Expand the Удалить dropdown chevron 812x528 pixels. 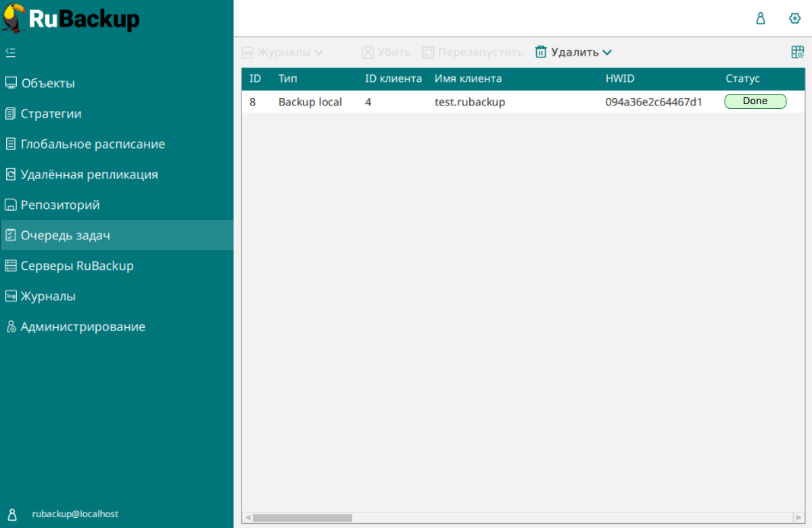point(607,52)
